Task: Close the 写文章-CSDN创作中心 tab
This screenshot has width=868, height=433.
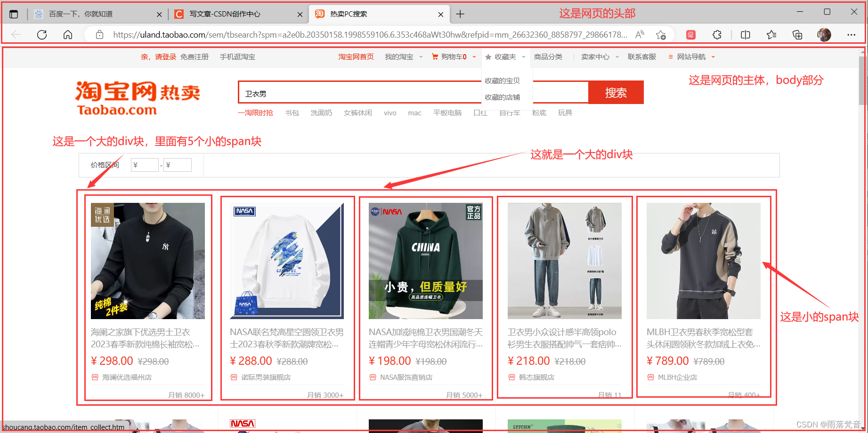Action: 300,15
